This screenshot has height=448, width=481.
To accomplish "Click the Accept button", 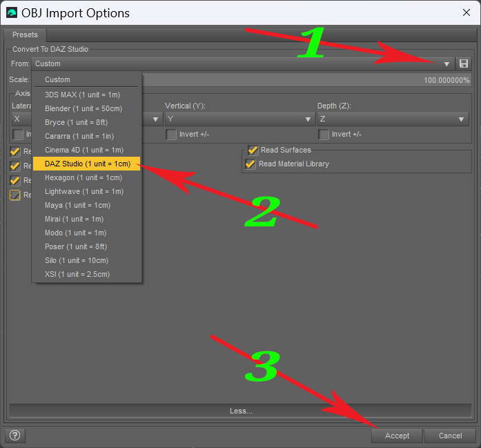I will tap(397, 436).
